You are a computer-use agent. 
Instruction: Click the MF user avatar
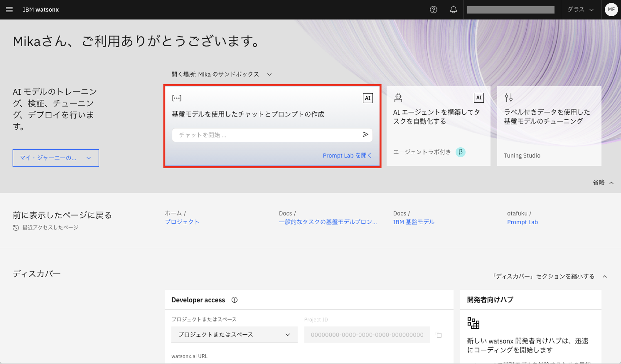611,10
